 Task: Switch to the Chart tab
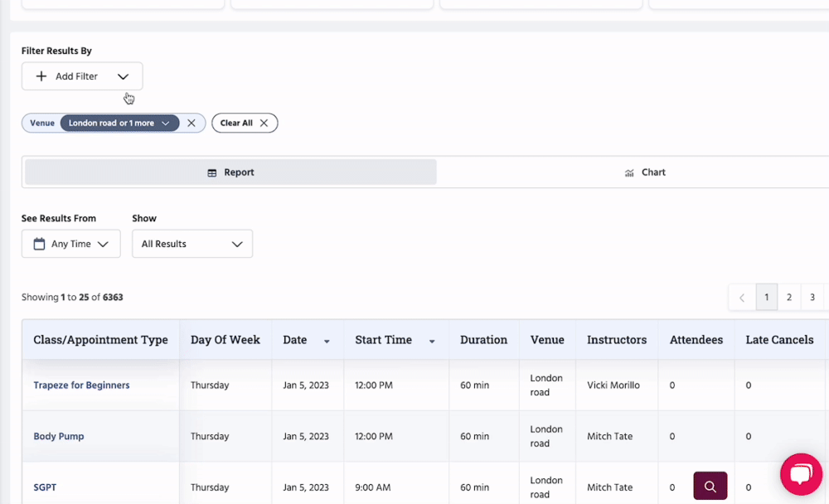point(645,172)
